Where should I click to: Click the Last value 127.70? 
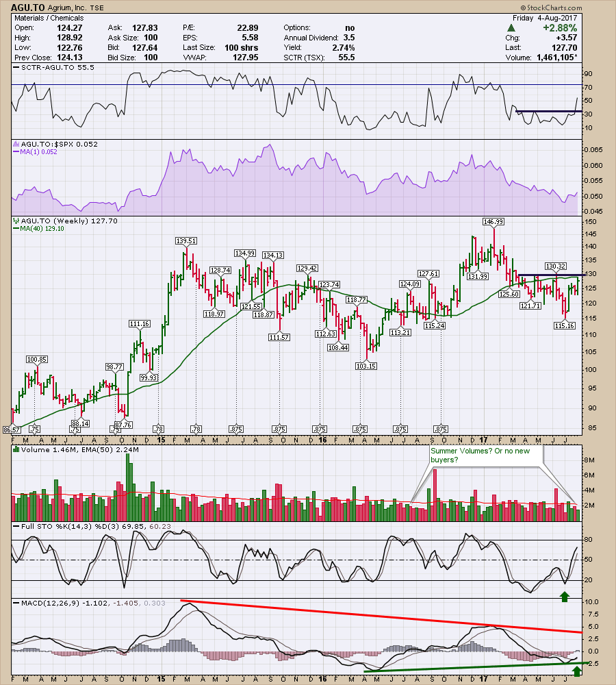565,47
